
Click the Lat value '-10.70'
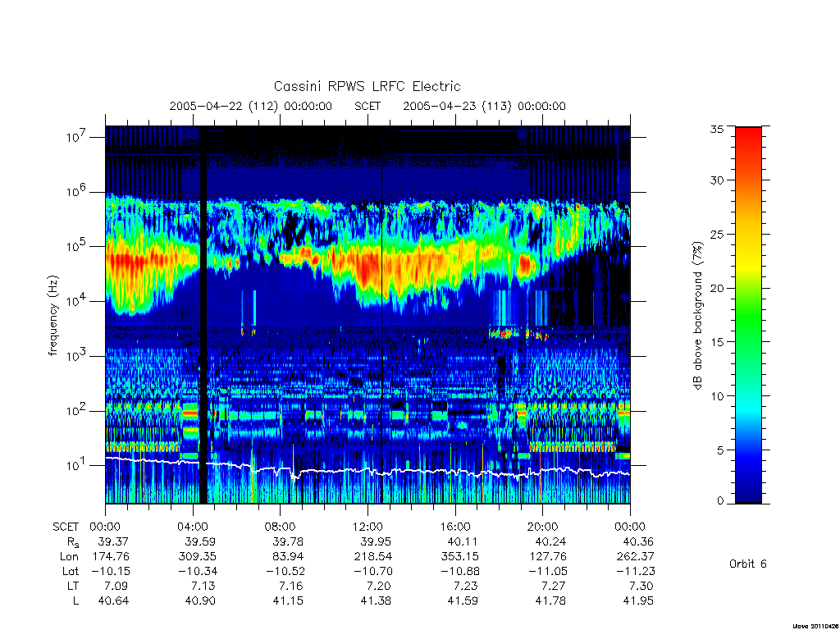(x=372, y=571)
